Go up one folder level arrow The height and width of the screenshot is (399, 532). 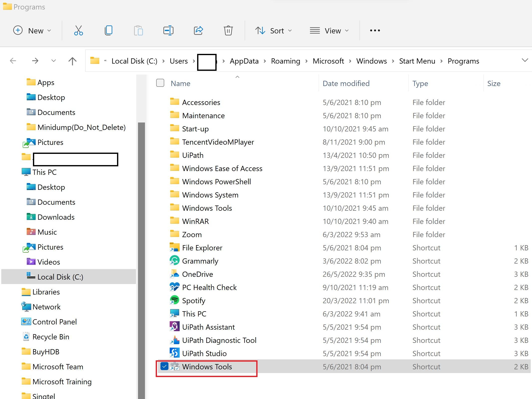[x=72, y=61]
